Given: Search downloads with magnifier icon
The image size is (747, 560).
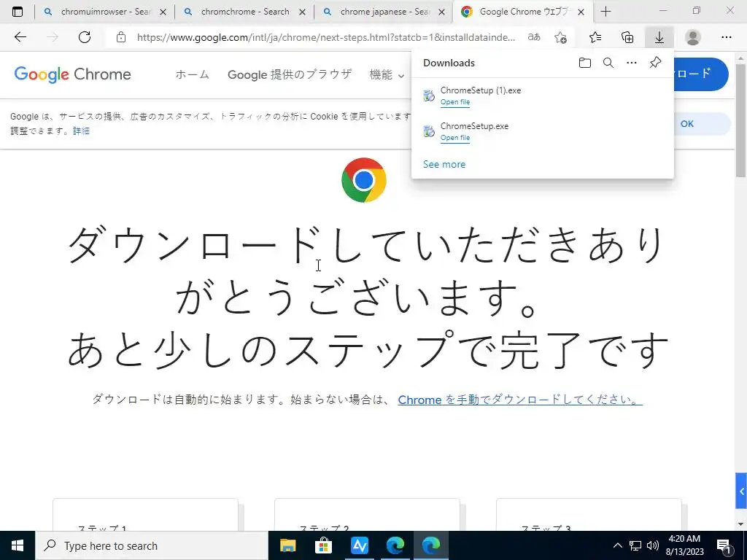Looking at the screenshot, I should 608,63.
